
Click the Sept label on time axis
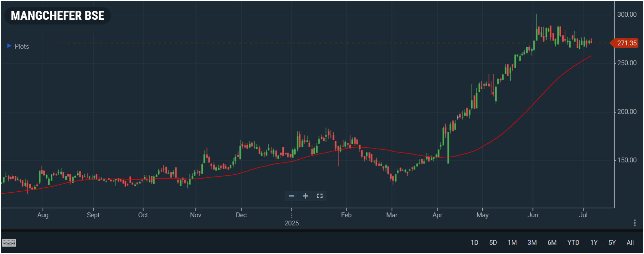[93, 215]
